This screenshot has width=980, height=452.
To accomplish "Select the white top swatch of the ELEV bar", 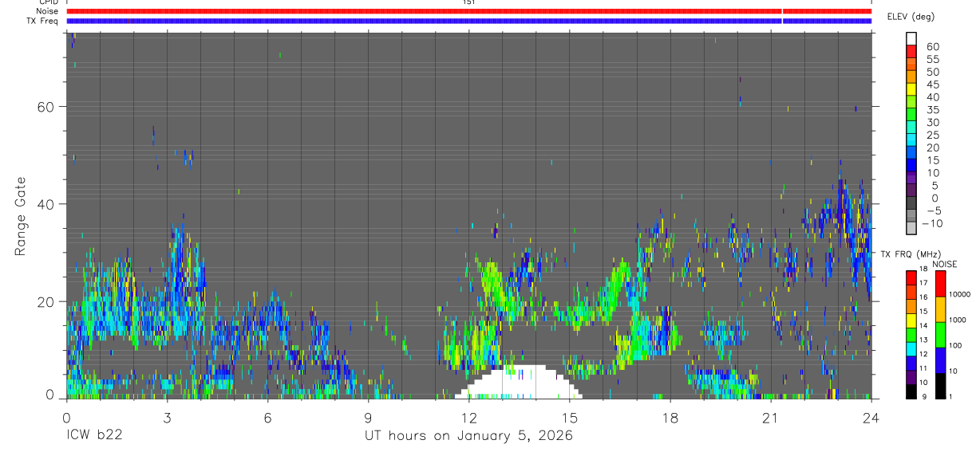I will pos(911,37).
